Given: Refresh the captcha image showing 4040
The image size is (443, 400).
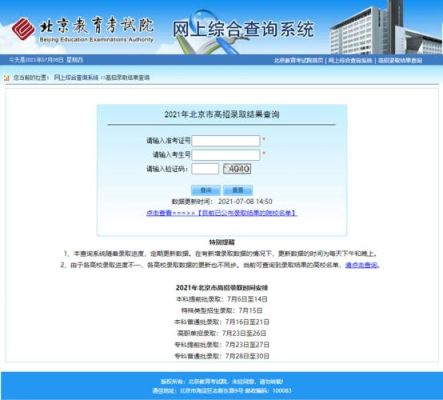Looking at the screenshot, I should (237, 169).
